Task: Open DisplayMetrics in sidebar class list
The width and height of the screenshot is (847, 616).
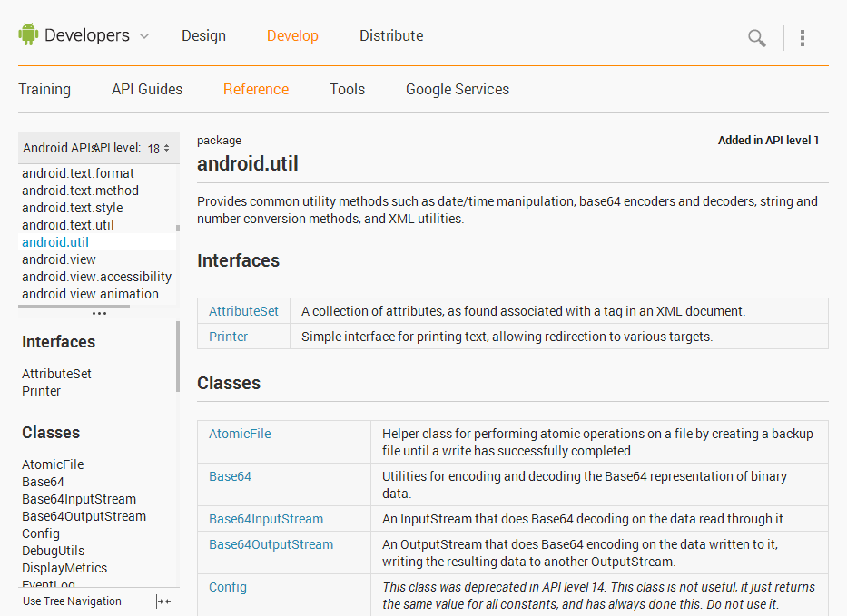Action: click(64, 568)
